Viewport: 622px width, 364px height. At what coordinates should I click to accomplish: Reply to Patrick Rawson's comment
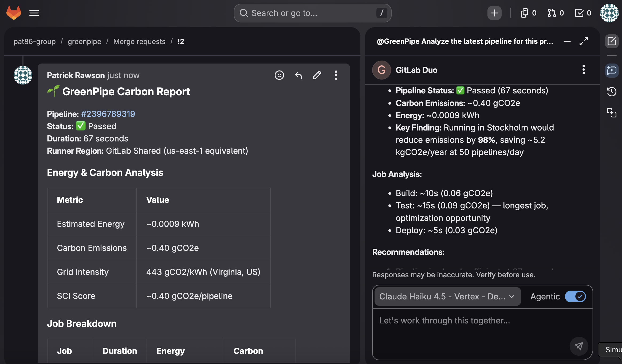pyautogui.click(x=298, y=75)
